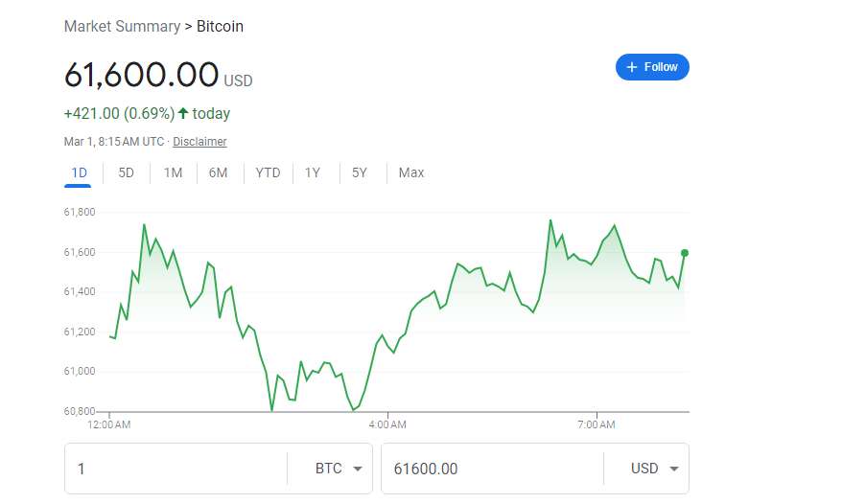Switch to the 1M chart range
Screen dimensions: 866x504
click(173, 172)
